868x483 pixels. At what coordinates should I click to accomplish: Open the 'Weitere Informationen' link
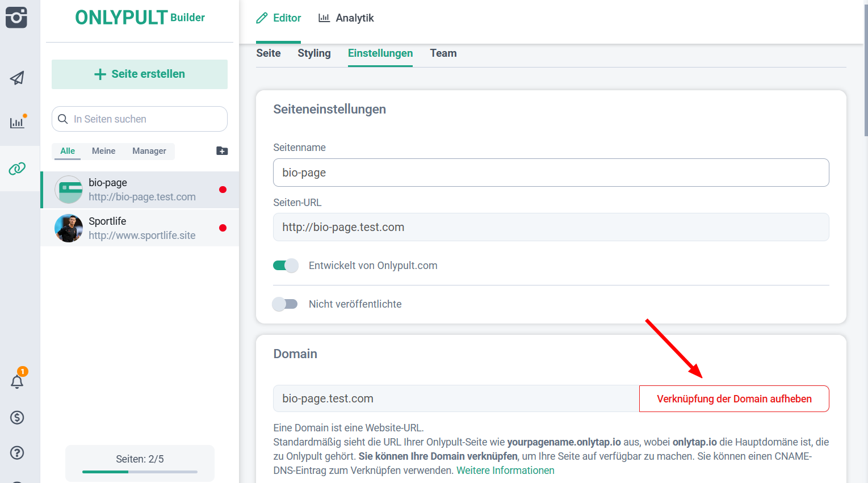point(505,471)
